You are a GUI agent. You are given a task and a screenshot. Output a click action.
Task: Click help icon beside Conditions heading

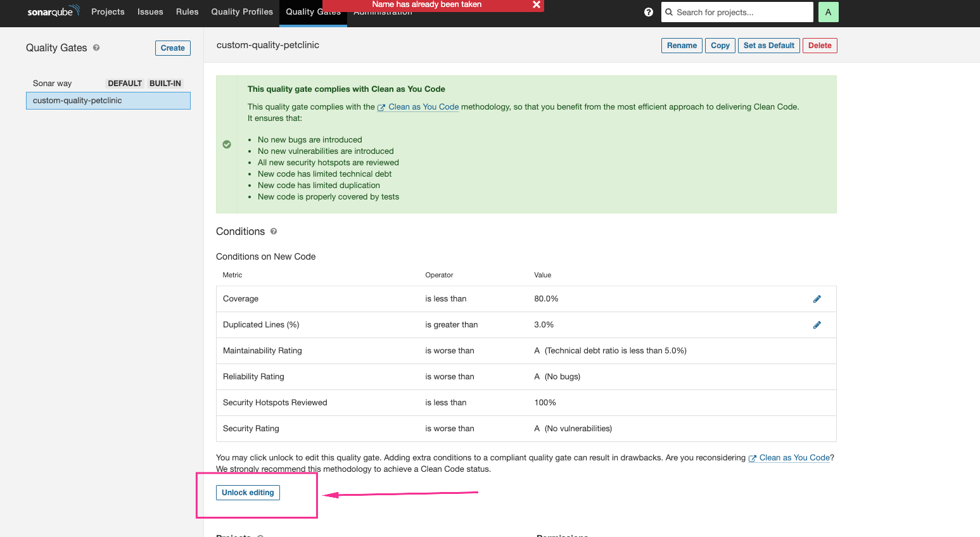click(274, 232)
